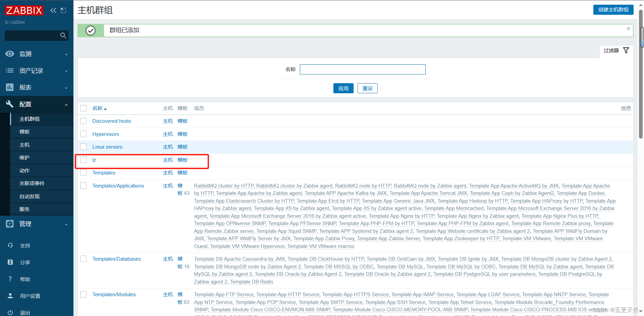Viewport: 644px width, 316px height.
Task: Click the configuration wrench icon
Action: point(10,104)
